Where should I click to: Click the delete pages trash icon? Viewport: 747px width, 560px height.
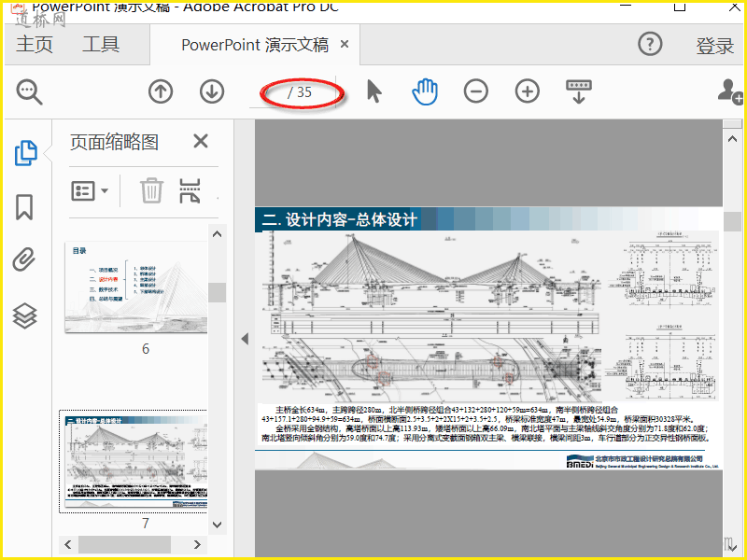(x=152, y=190)
